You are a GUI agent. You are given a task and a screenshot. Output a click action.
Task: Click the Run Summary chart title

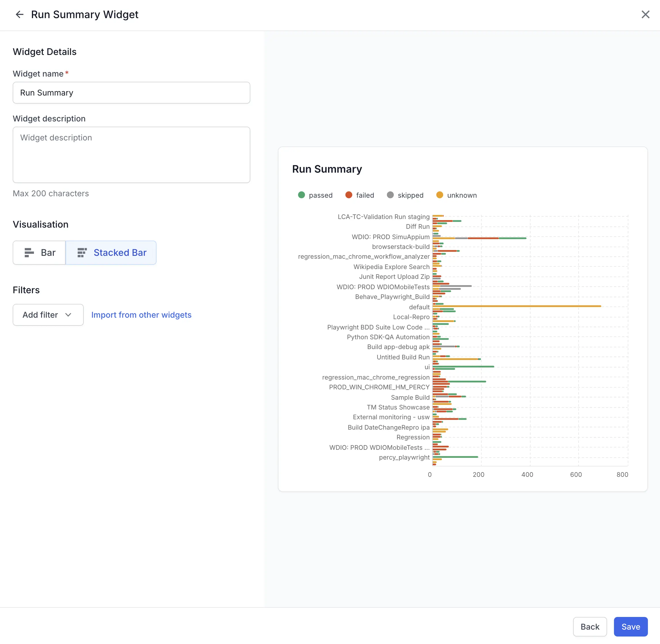point(327,169)
